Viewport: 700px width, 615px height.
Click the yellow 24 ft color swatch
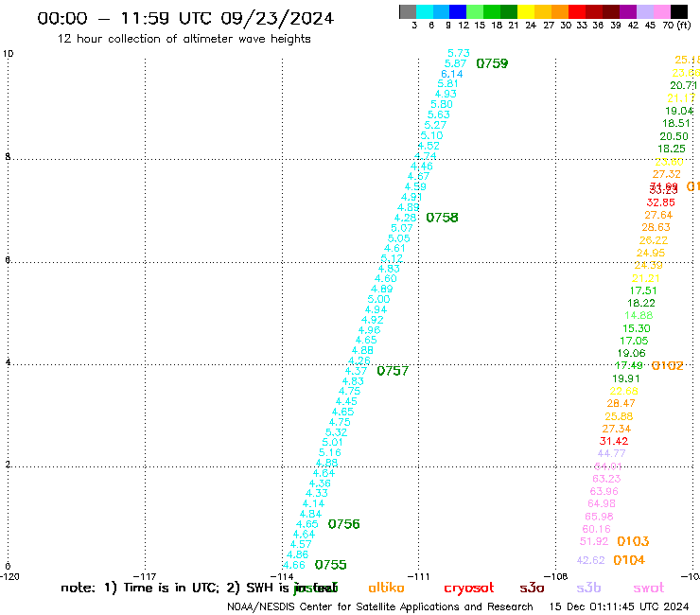[525, 11]
